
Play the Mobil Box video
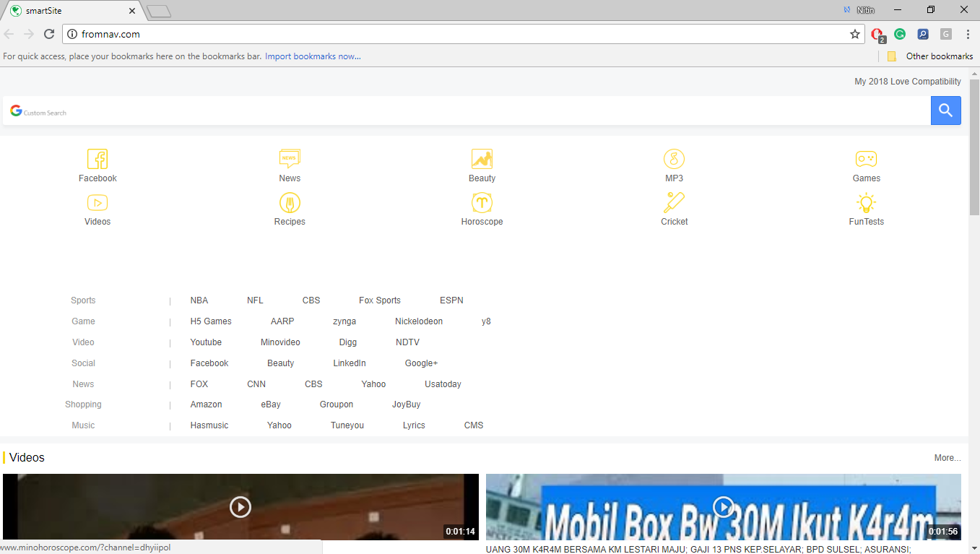pos(723,507)
